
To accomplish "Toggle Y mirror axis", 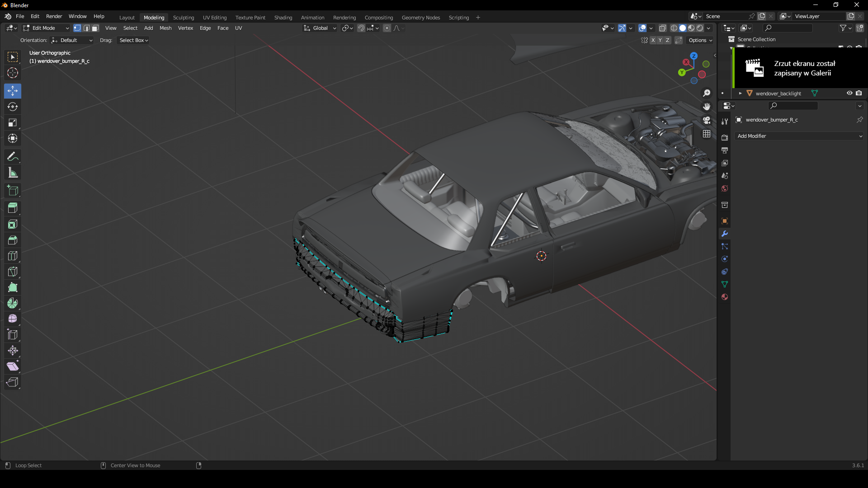I will pyautogui.click(x=660, y=40).
